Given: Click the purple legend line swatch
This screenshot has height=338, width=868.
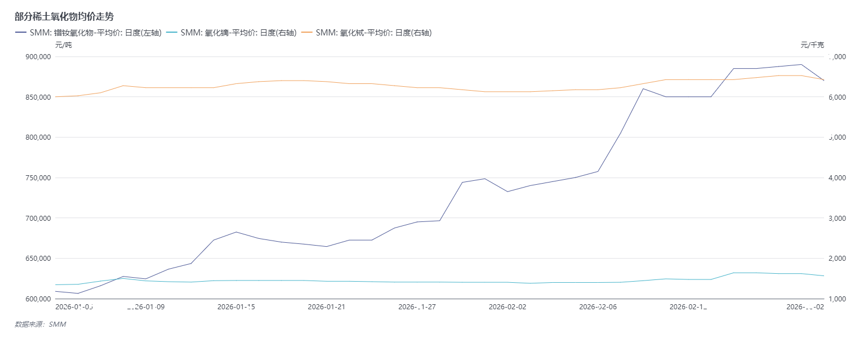Looking at the screenshot, I should (x=21, y=33).
